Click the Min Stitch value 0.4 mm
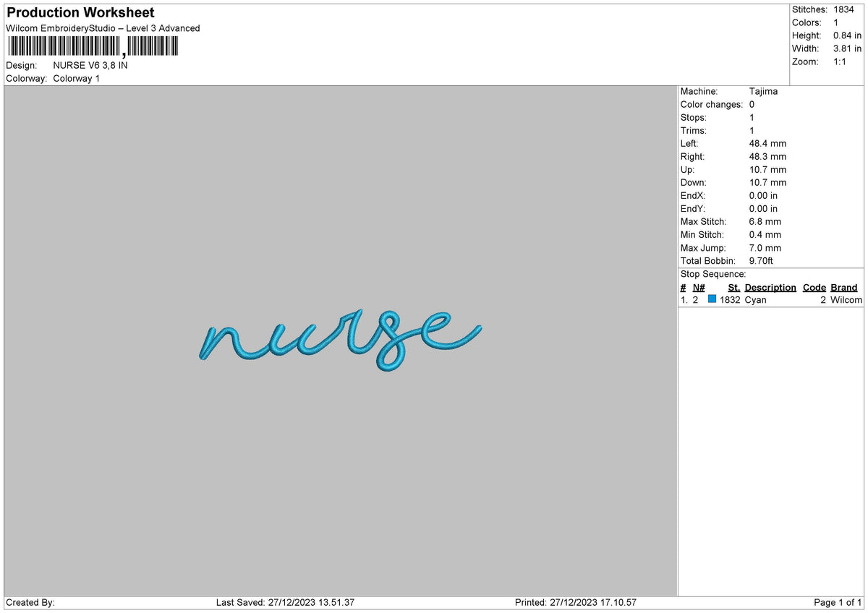The width and height of the screenshot is (868, 613). point(765,234)
